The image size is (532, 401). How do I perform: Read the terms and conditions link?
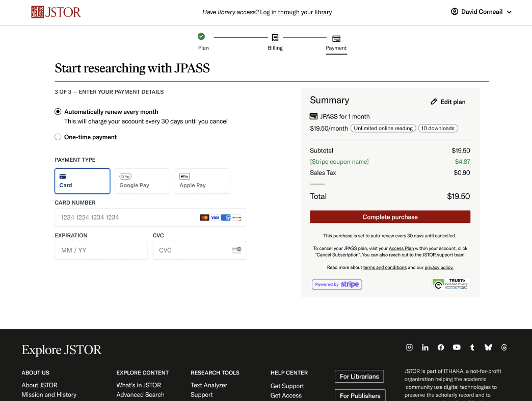coord(385,267)
